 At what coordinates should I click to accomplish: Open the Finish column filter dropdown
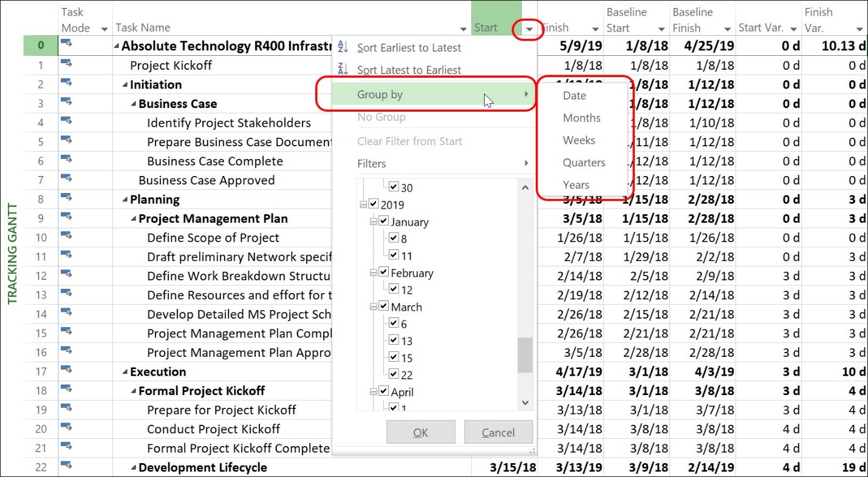[x=595, y=29]
